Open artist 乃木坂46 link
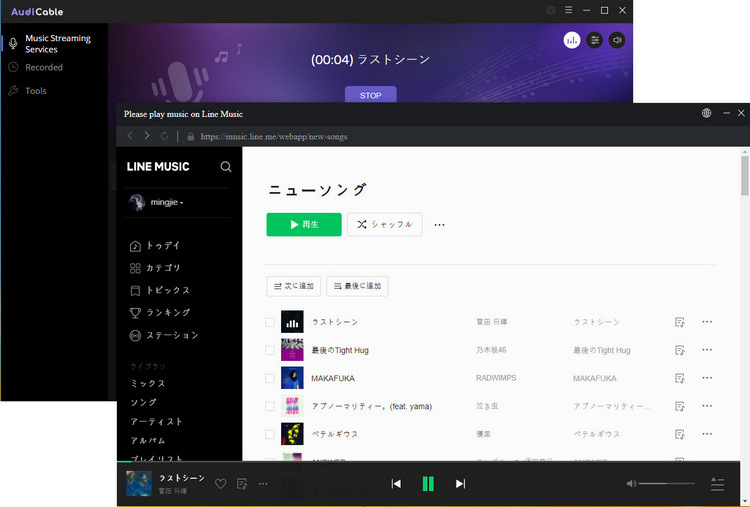The height and width of the screenshot is (507, 750). 491,350
